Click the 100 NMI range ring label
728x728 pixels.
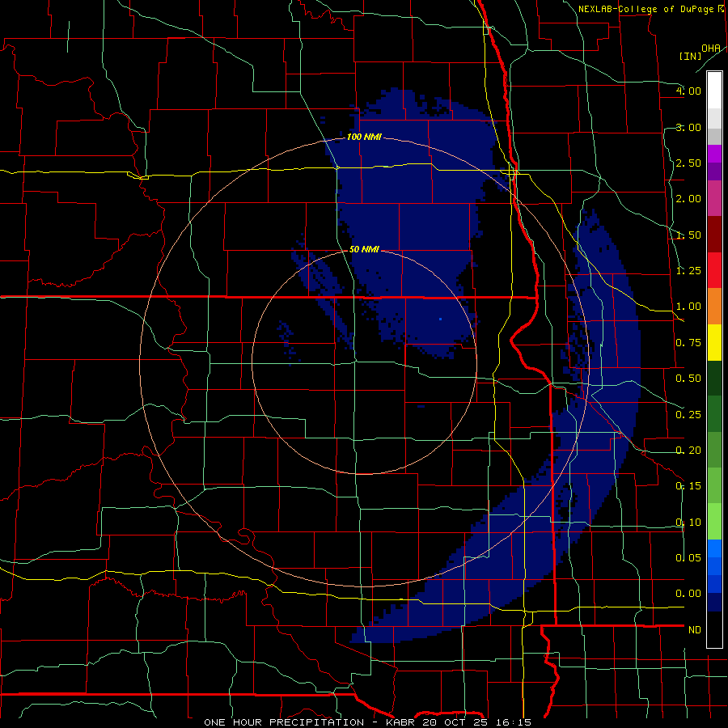point(364,137)
